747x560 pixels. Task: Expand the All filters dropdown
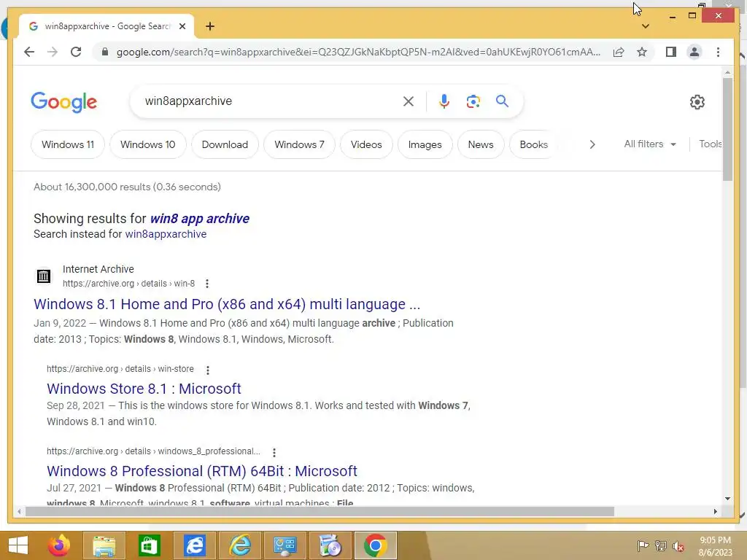(650, 144)
